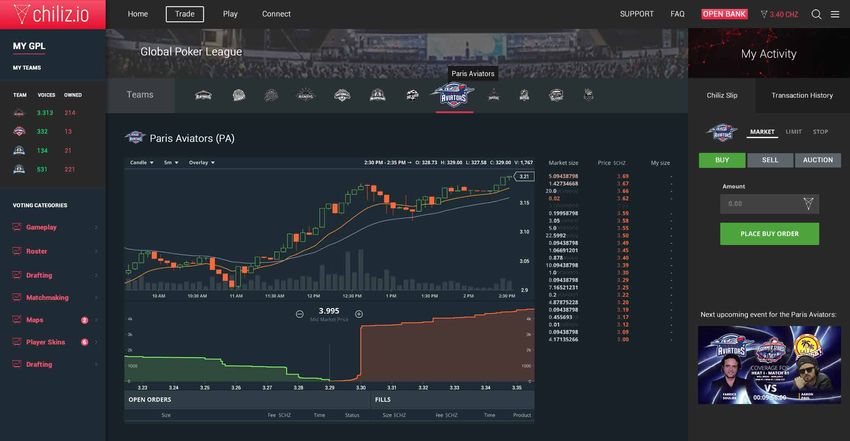Click the Aviators logo beside the MARKET tab

tap(722, 132)
